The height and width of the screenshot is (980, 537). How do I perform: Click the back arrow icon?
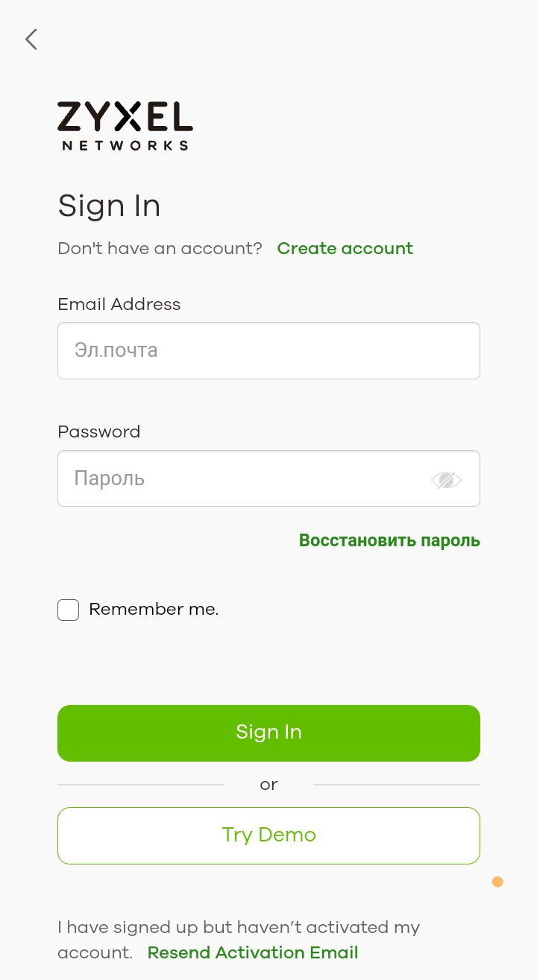(31, 39)
